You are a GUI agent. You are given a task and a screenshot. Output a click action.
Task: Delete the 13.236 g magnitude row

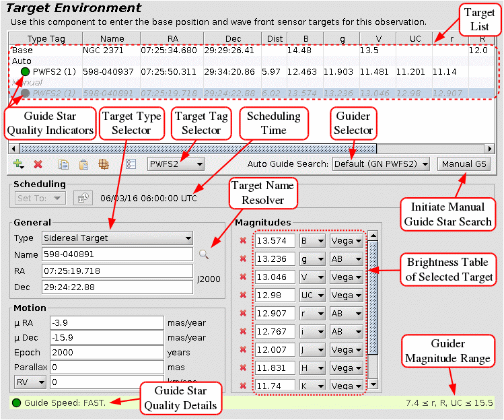(x=243, y=258)
